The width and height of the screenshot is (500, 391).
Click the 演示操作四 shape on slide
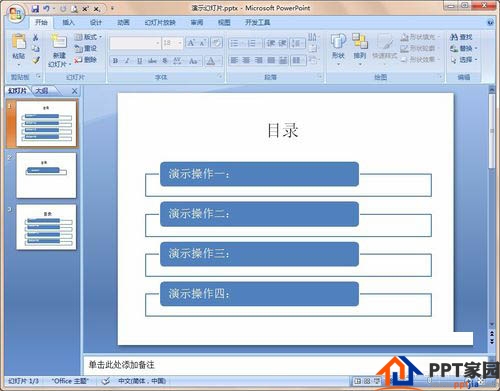259,294
